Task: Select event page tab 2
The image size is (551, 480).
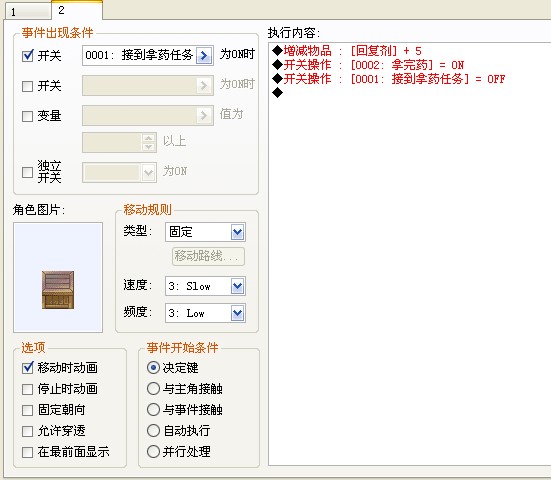Action: 77,10
